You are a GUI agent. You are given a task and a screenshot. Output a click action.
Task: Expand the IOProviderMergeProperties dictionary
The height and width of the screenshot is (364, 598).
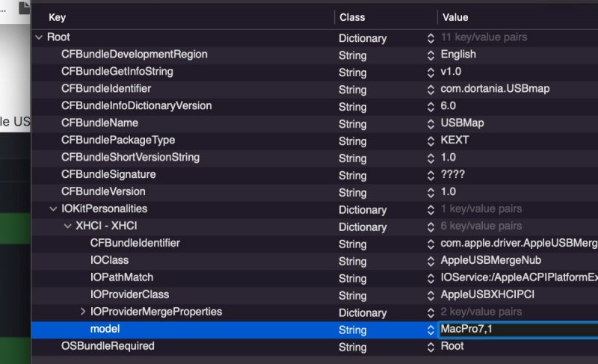(x=82, y=312)
